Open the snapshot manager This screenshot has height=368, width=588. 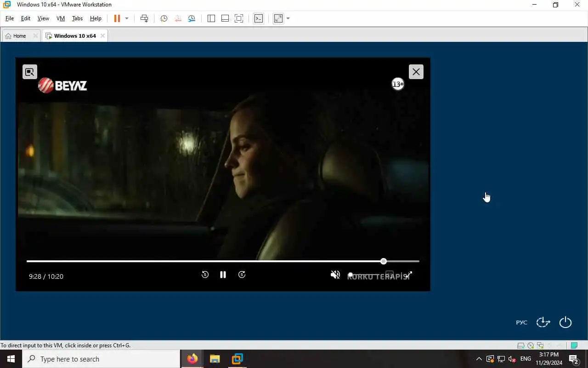tap(192, 18)
